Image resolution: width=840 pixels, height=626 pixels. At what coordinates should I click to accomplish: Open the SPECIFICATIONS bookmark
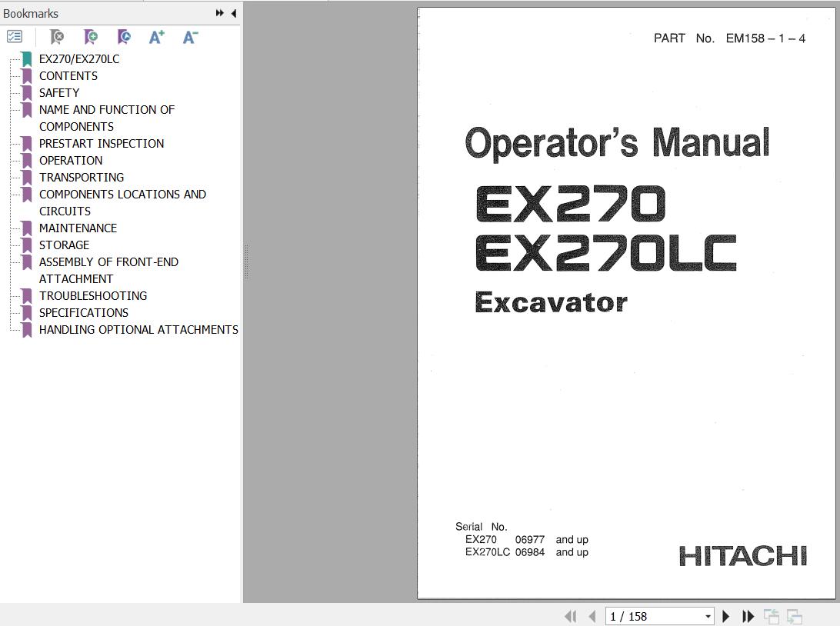pos(84,313)
